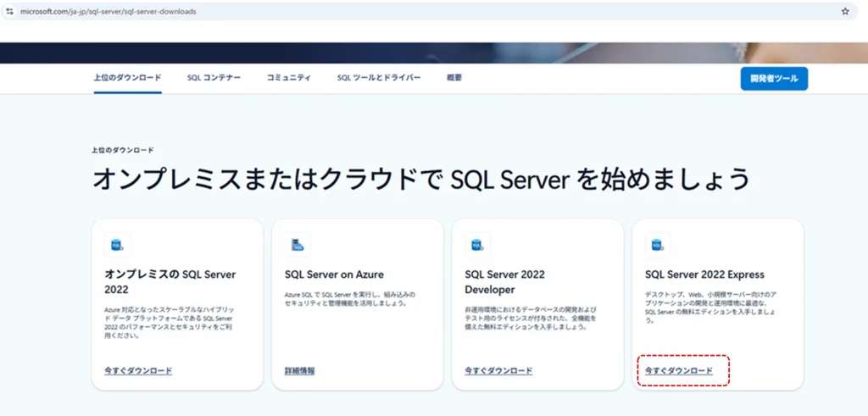This screenshot has height=416, width=868.
Task: Click the SQL Server 2022 Developer card icon
Action: pyautogui.click(x=477, y=246)
